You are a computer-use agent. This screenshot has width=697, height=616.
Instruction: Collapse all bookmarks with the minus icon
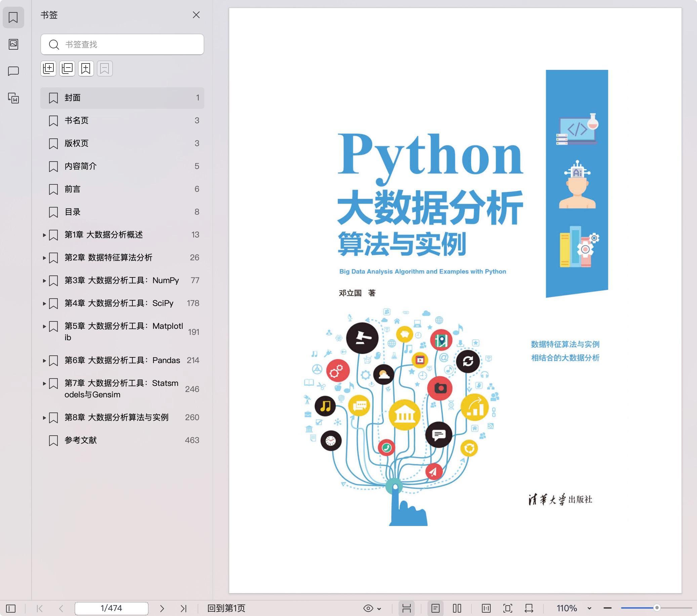coord(67,69)
